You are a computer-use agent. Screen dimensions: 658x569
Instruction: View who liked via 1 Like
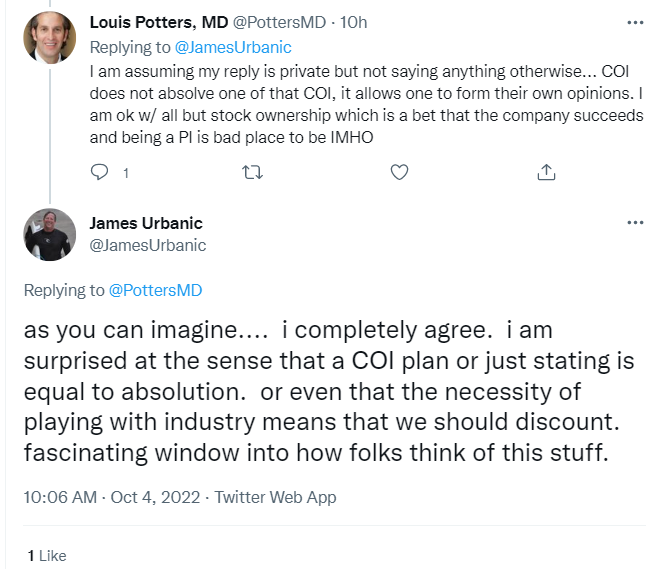point(46,555)
